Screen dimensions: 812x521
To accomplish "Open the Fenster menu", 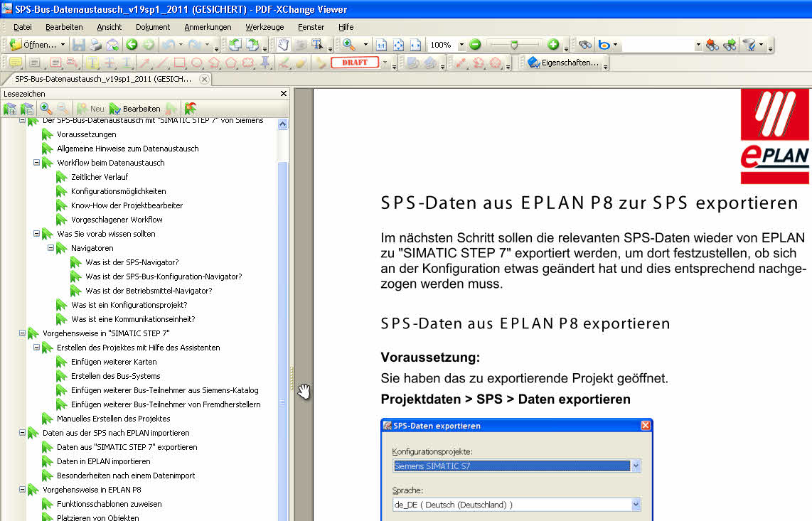I will click(311, 27).
